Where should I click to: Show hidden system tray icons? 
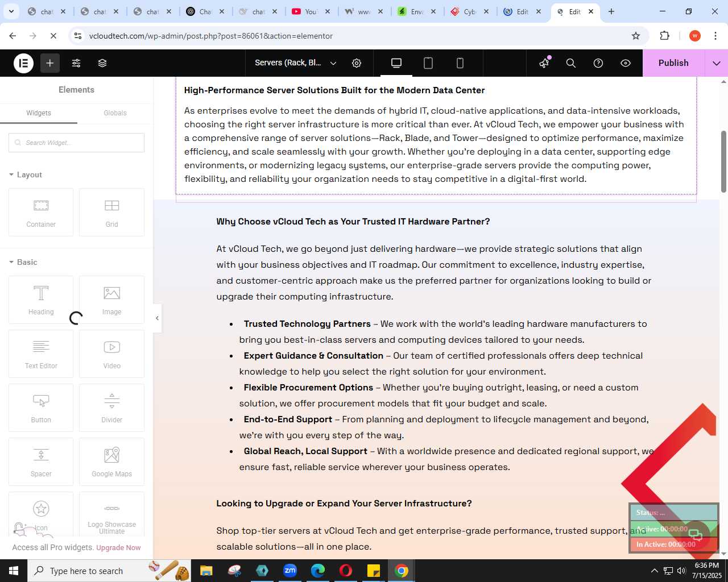click(654, 571)
